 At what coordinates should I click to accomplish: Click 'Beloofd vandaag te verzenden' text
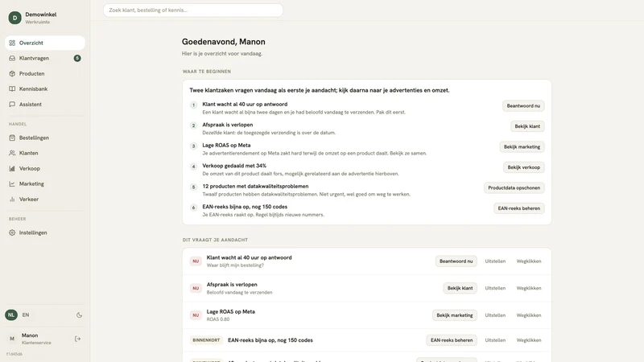[x=239, y=293]
